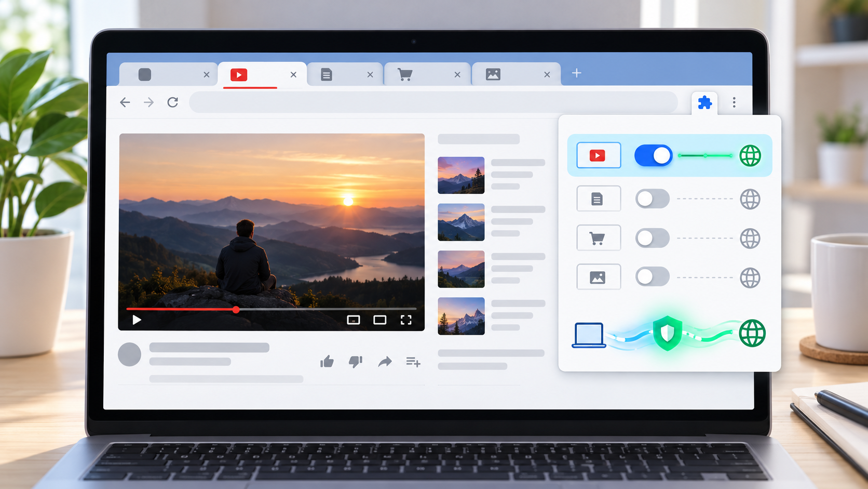Enable miniplayer mode on video
This screenshot has width=868, height=489.
[354, 320]
